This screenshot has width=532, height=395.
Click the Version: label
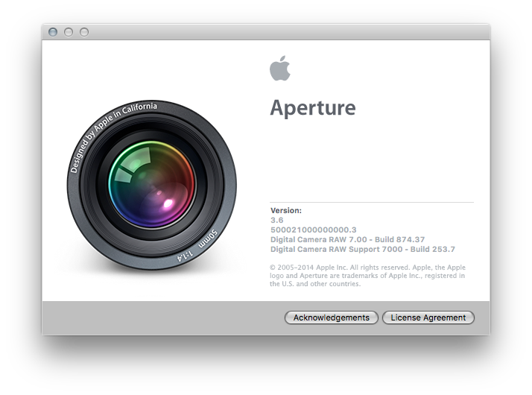[x=286, y=210]
